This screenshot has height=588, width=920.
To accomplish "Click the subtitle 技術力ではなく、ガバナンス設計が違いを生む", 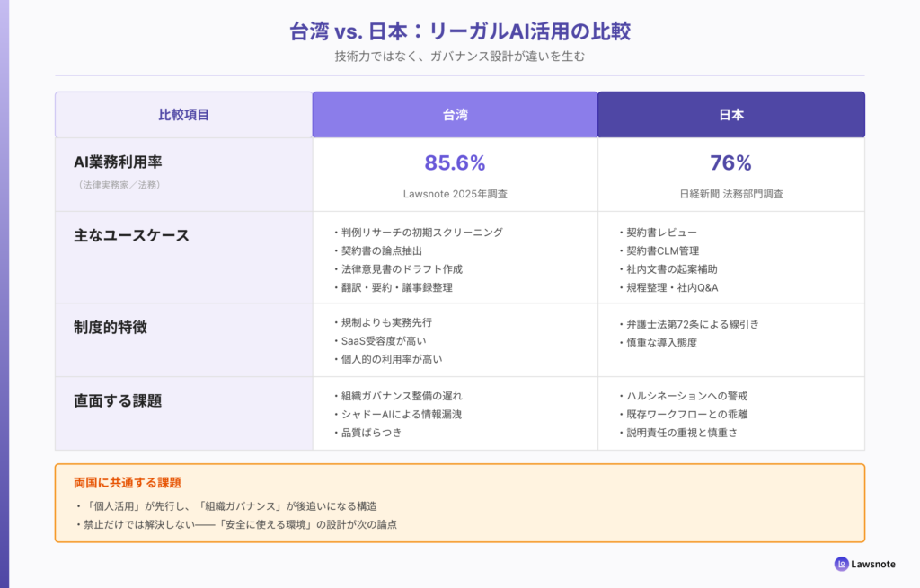I will (460, 57).
